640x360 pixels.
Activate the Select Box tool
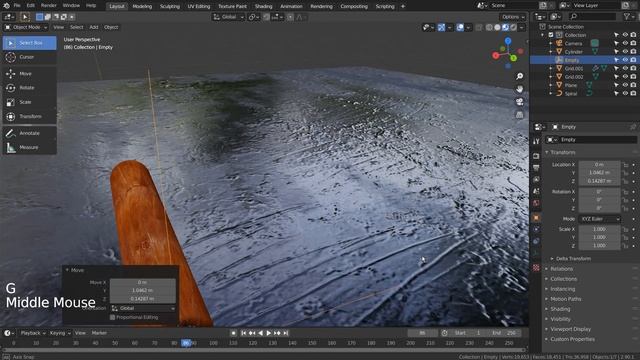pyautogui.click(x=29, y=43)
